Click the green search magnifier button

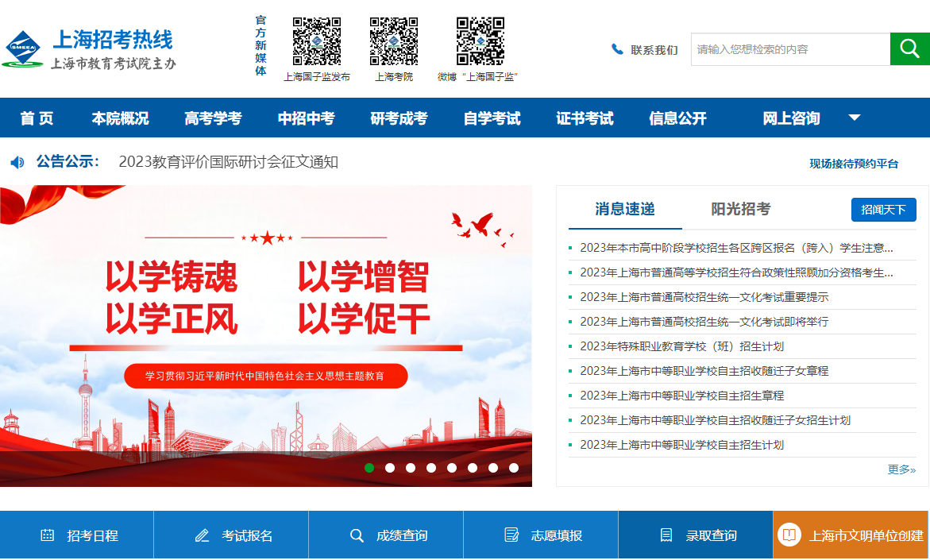[909, 49]
